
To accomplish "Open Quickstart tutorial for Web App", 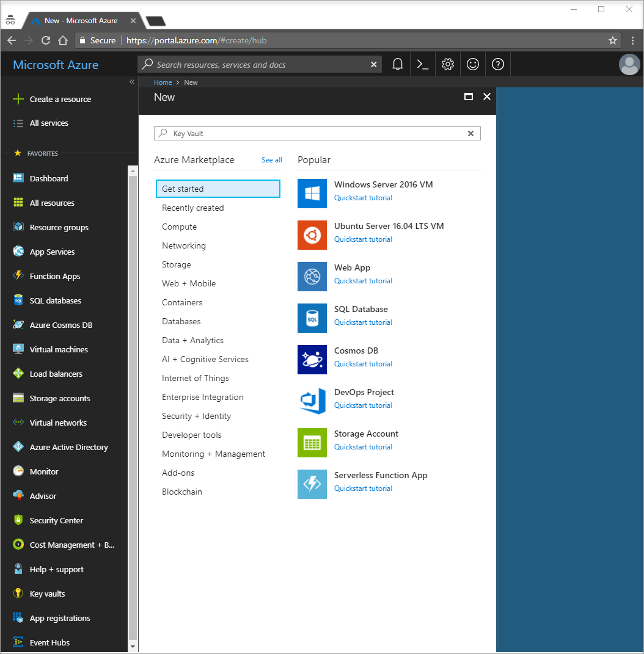I will [x=363, y=281].
